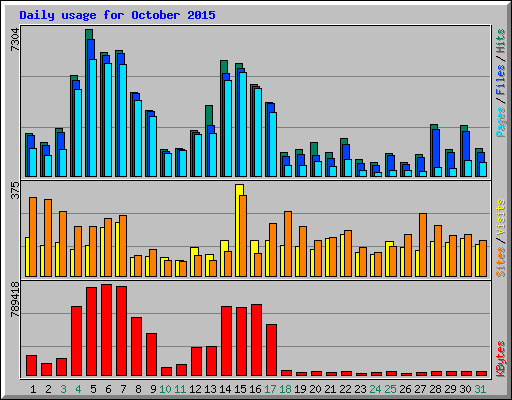Click the orange bar for day 27

point(423,245)
